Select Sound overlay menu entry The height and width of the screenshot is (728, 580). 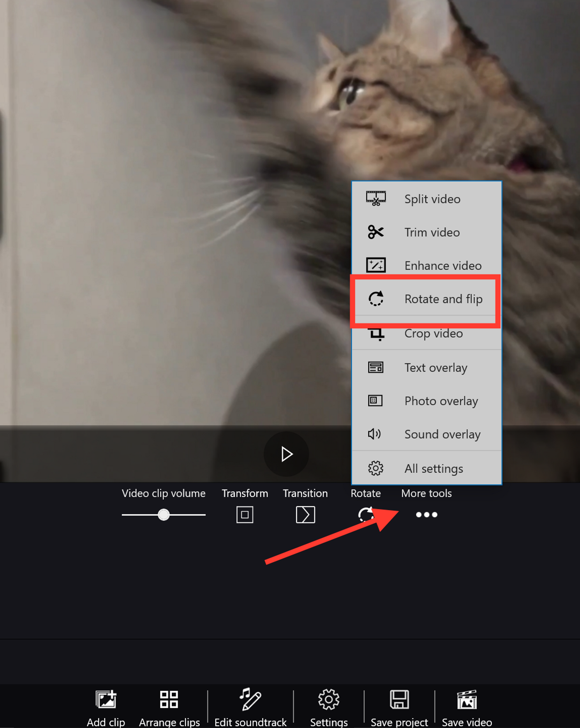[x=427, y=434]
